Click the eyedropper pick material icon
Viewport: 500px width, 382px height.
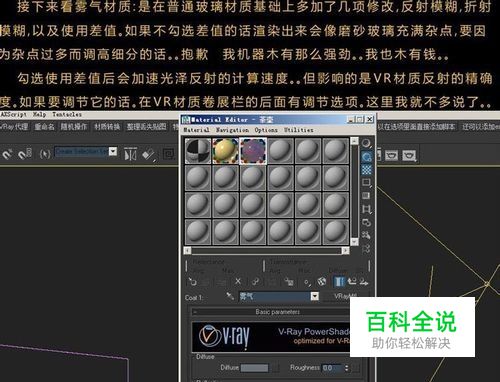[x=230, y=296]
